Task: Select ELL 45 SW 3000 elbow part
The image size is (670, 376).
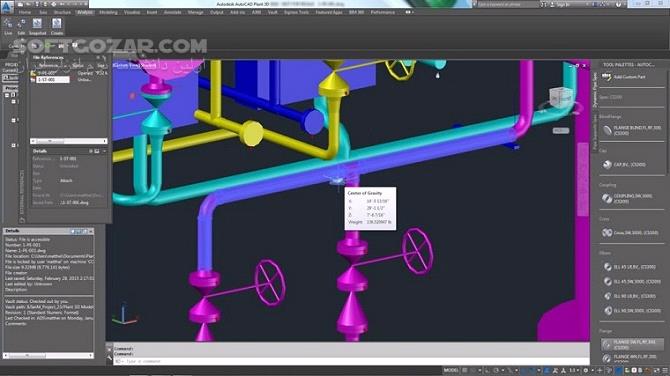Action: 631,281
